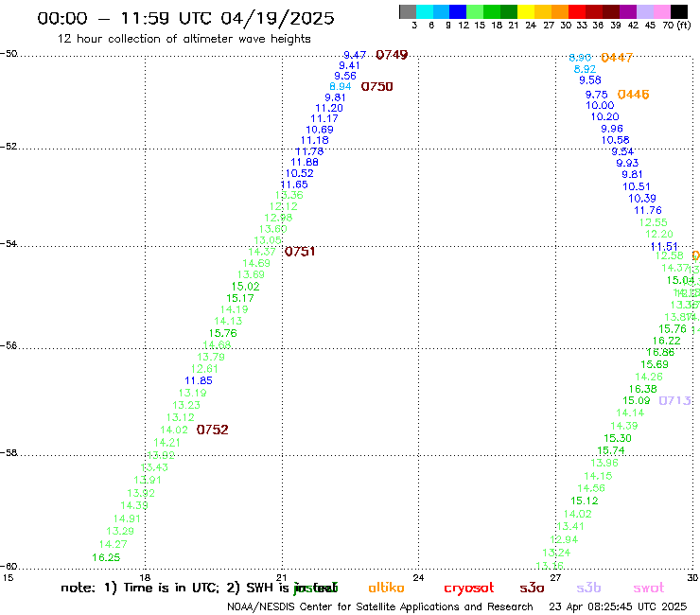Click the value 12.61
This screenshot has height=615, width=700.
click(204, 369)
